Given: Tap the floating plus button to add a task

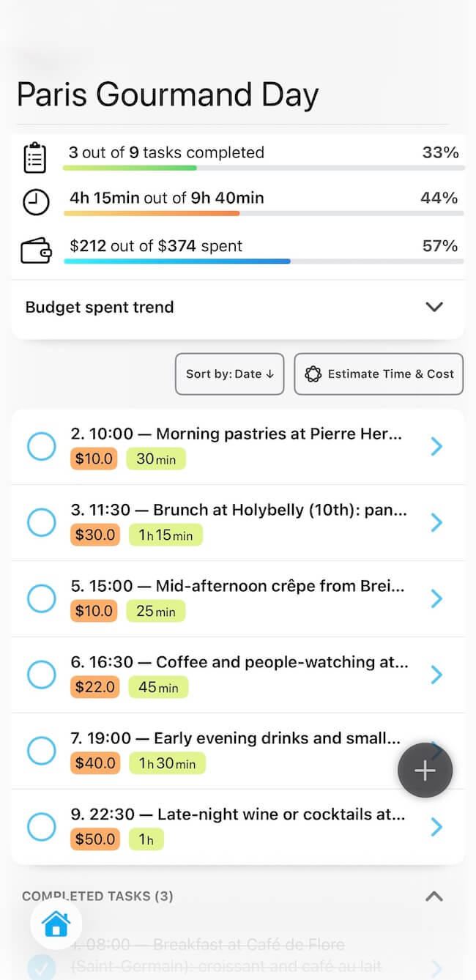Looking at the screenshot, I should (x=425, y=770).
